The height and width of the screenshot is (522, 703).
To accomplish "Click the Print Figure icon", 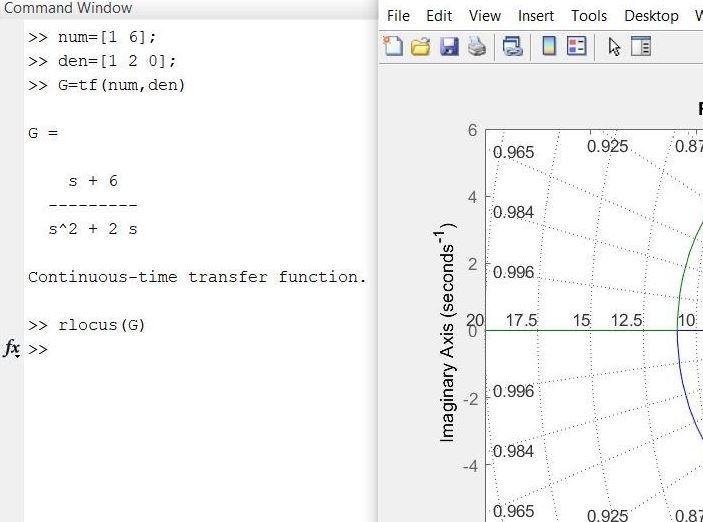I will click(477, 46).
